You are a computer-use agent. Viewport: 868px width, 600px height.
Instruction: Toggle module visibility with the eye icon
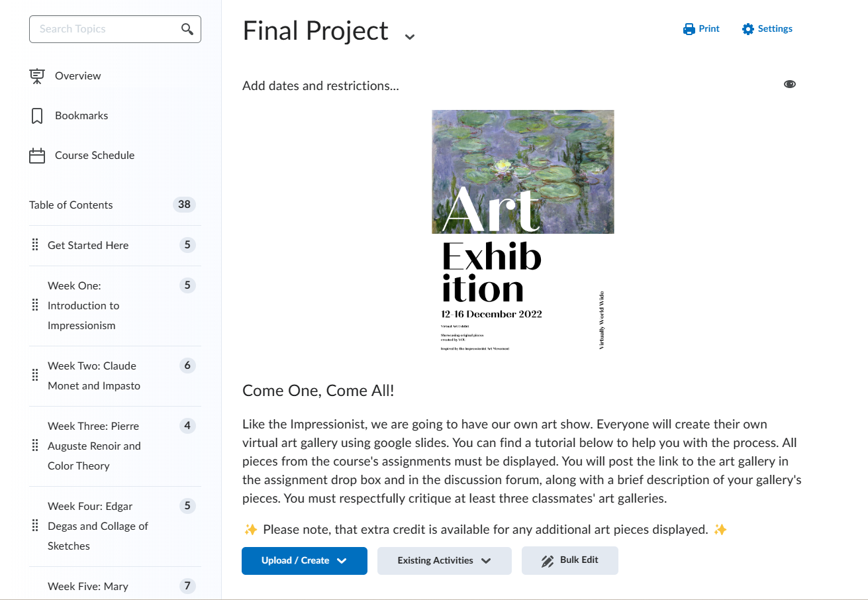(789, 84)
